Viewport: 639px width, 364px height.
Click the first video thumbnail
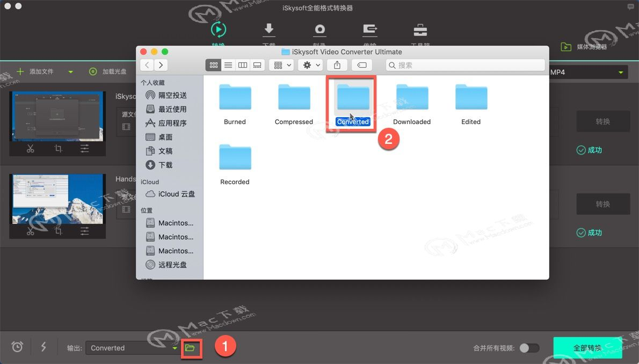tap(57, 117)
